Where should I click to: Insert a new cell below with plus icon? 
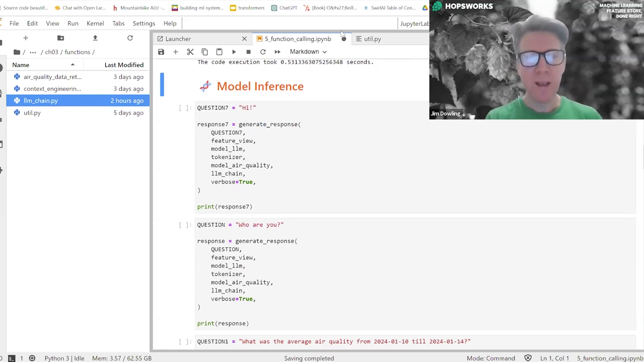coord(176,52)
